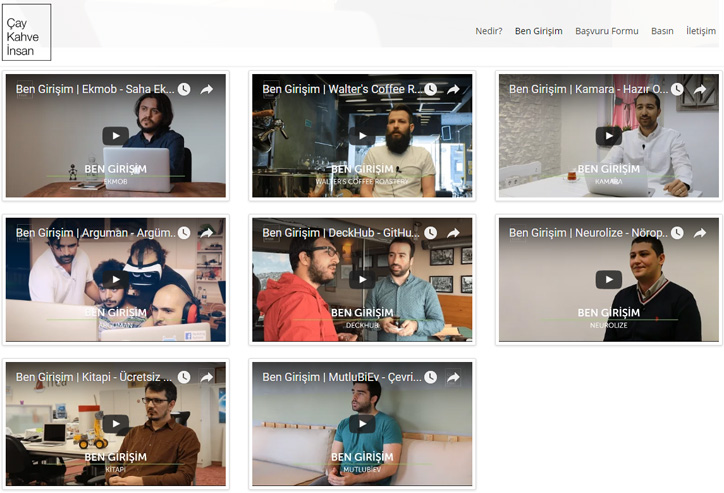
Task: Share the Arguman video via arrow icon
Action: pos(207,233)
